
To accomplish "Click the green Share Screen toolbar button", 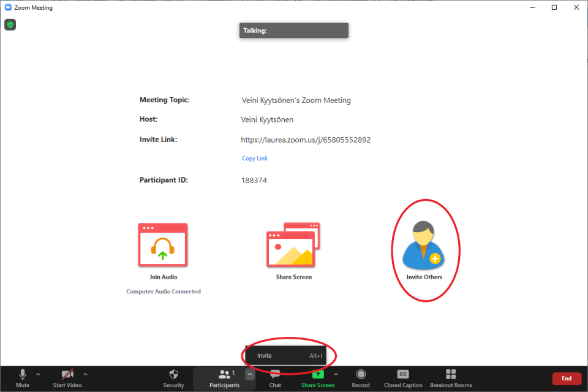I will point(318,378).
